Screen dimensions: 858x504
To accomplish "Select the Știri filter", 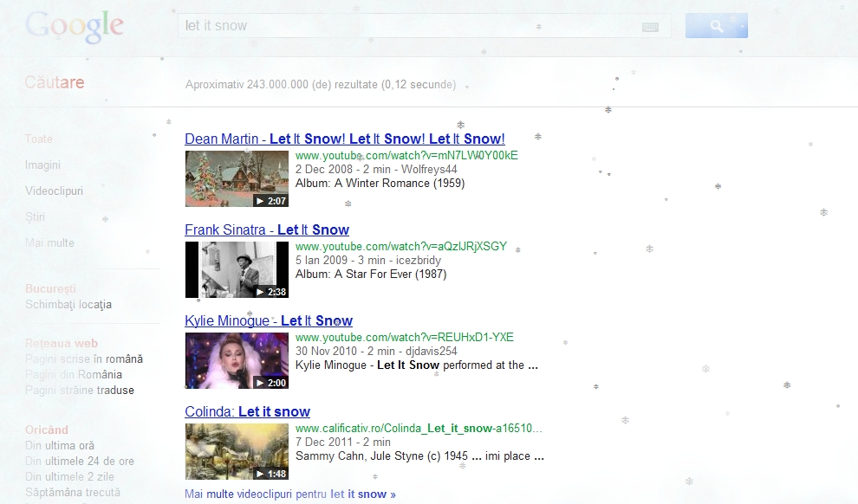I will pyautogui.click(x=35, y=217).
